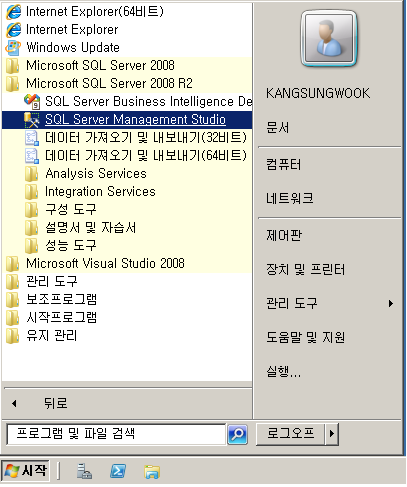
Task: Click the 시작 button
Action: click(x=25, y=471)
